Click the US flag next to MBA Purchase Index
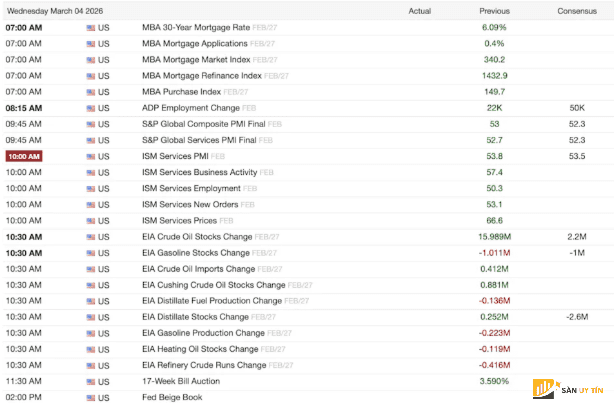614x411 pixels. pyautogui.click(x=91, y=91)
